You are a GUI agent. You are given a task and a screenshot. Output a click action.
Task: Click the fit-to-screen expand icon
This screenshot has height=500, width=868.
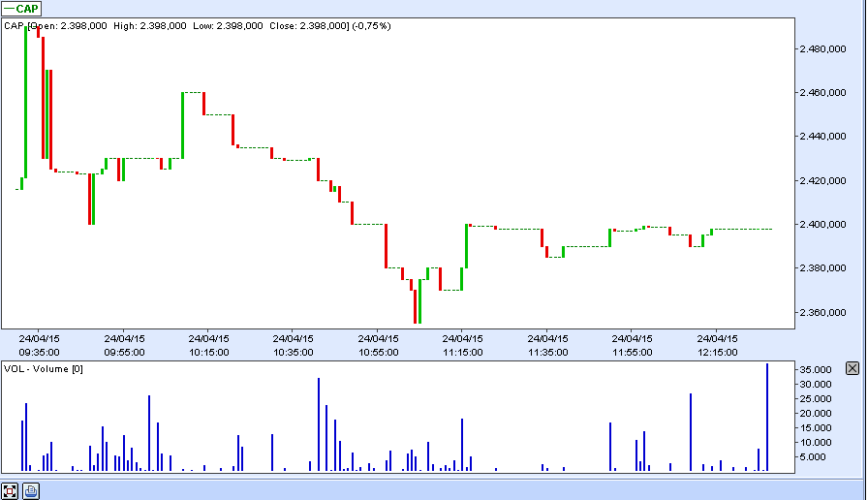pyautogui.click(x=10, y=491)
